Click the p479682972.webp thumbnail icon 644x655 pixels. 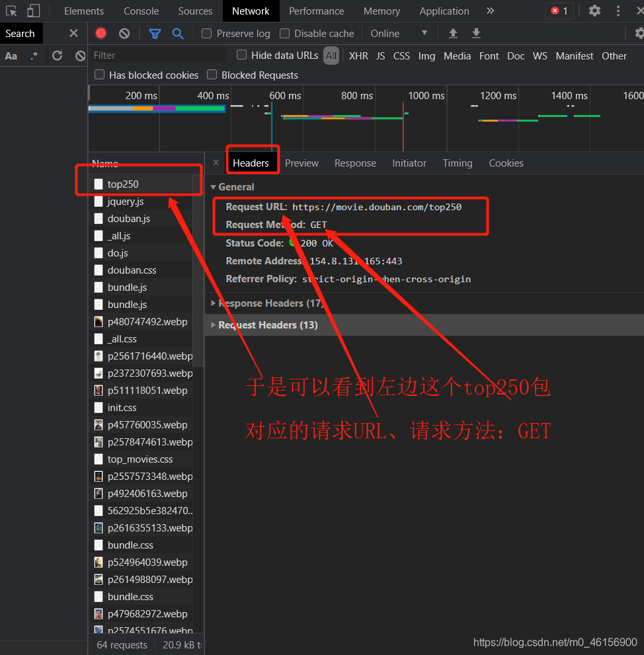(99, 613)
